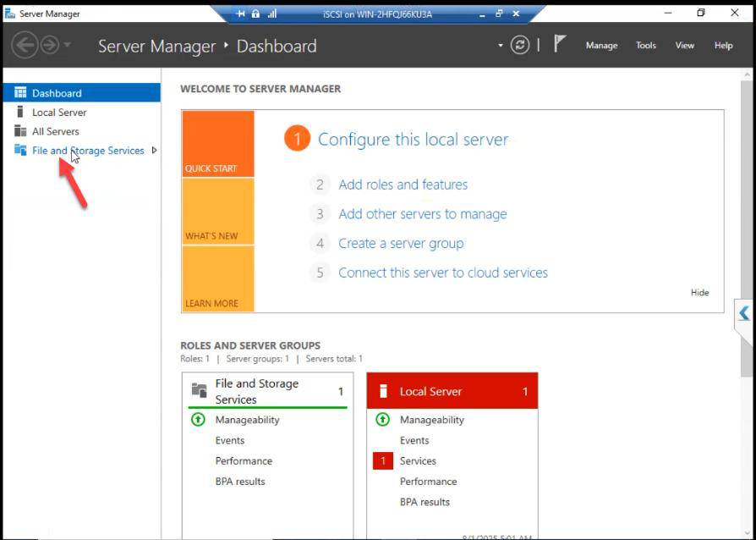Click the red Services alert badge
The height and width of the screenshot is (540, 756).
(x=383, y=460)
